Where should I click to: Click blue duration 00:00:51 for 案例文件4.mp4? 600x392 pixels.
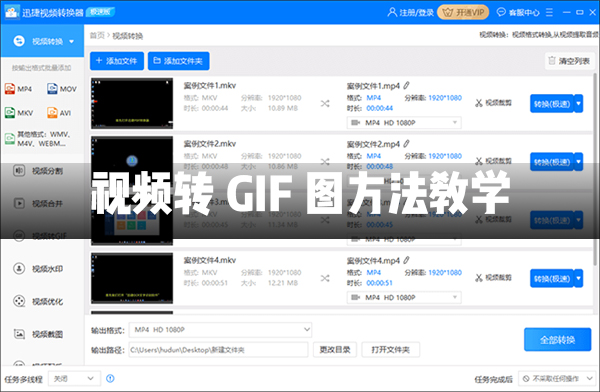tap(379, 283)
